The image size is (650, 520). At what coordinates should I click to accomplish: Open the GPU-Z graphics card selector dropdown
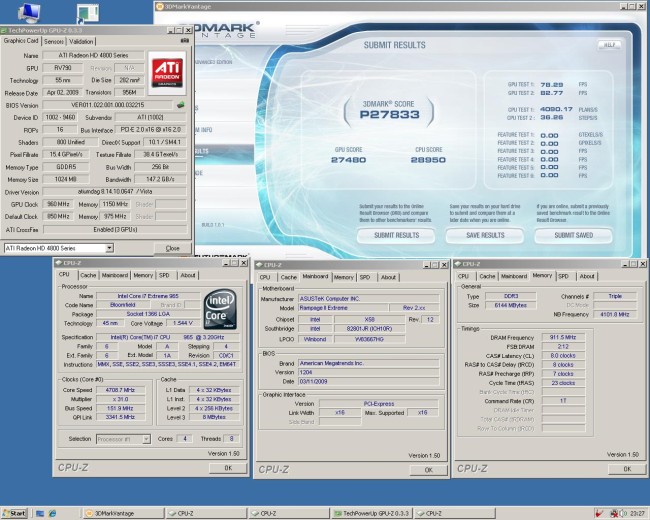click(x=109, y=248)
